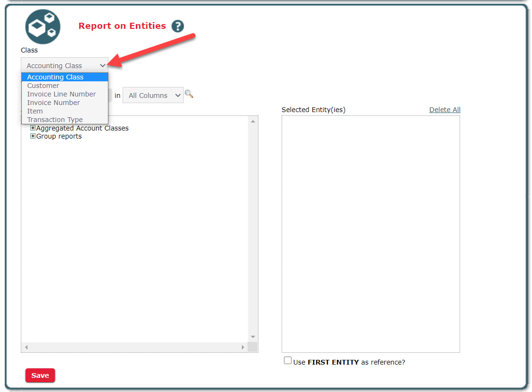Select Customer from the Class list
This screenshot has height=392, width=532.
click(43, 86)
